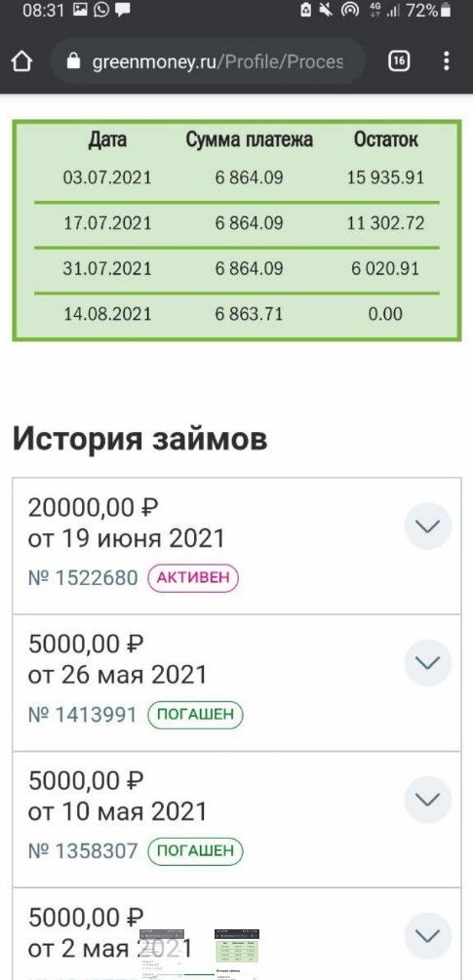Open loan number 1358307 link
Screen dimensions: 473x980
click(83, 850)
